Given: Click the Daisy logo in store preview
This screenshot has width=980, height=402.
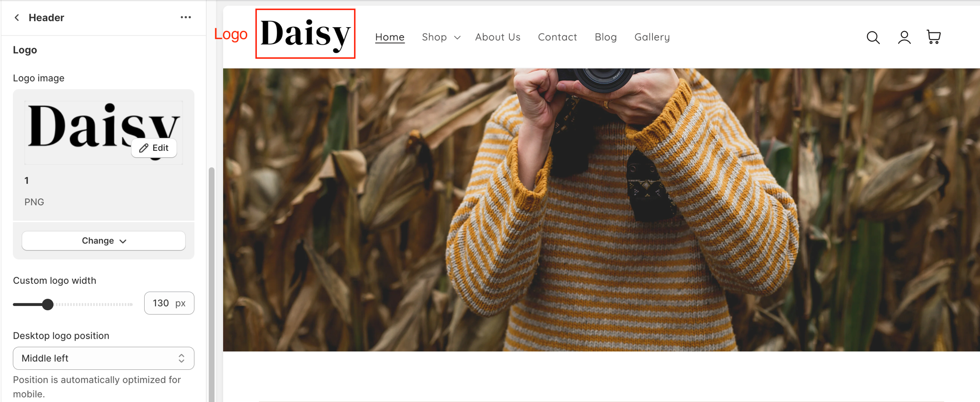Looking at the screenshot, I should click(305, 34).
